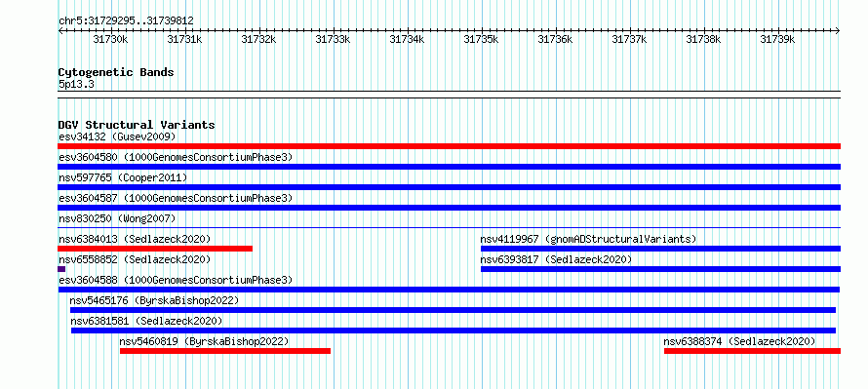Click the blue esv3604587 variant bar
The image size is (868, 389).
[449, 208]
